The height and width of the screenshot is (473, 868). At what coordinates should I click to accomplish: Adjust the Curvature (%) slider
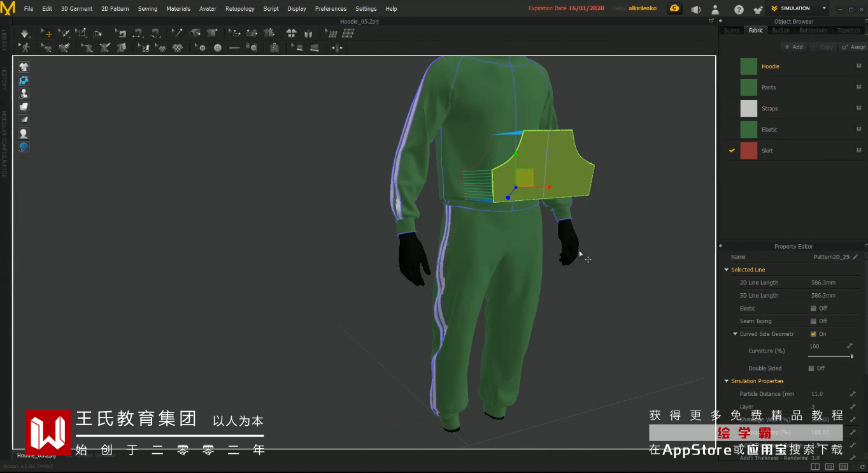[830, 356]
